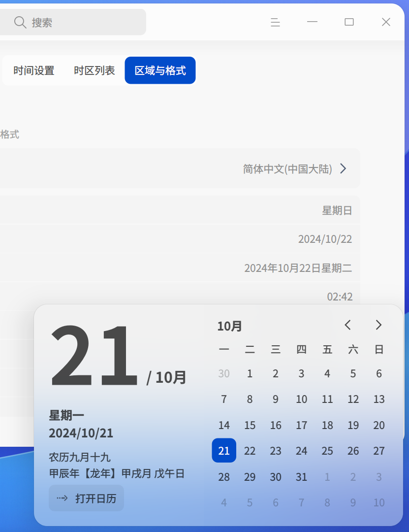
Task: Pick October 15 in the calendar
Action: (x=250, y=425)
